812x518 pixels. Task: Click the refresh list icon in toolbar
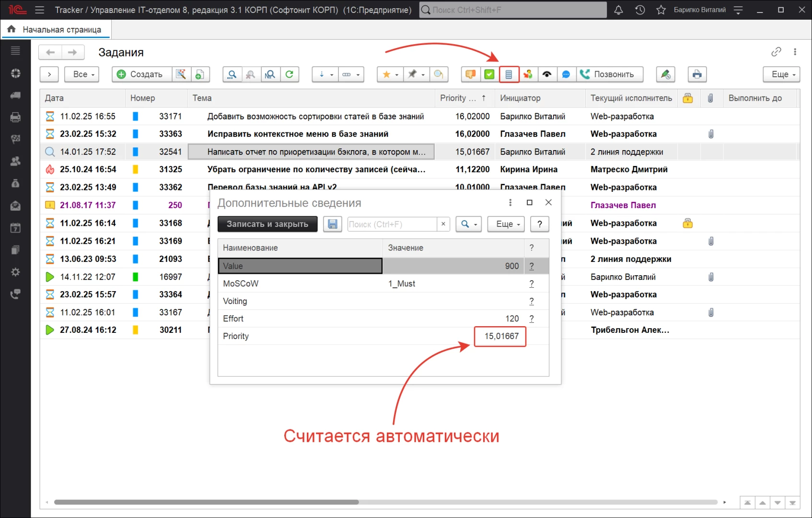coord(290,74)
